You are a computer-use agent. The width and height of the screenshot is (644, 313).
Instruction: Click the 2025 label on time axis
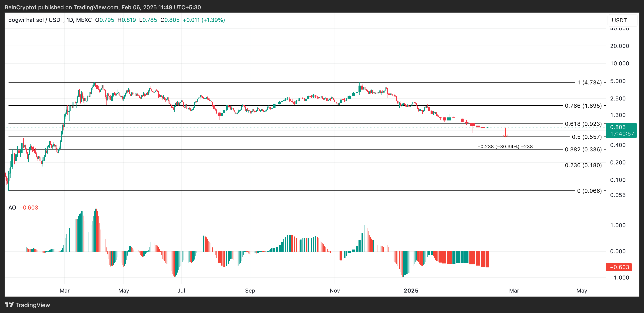(411, 290)
